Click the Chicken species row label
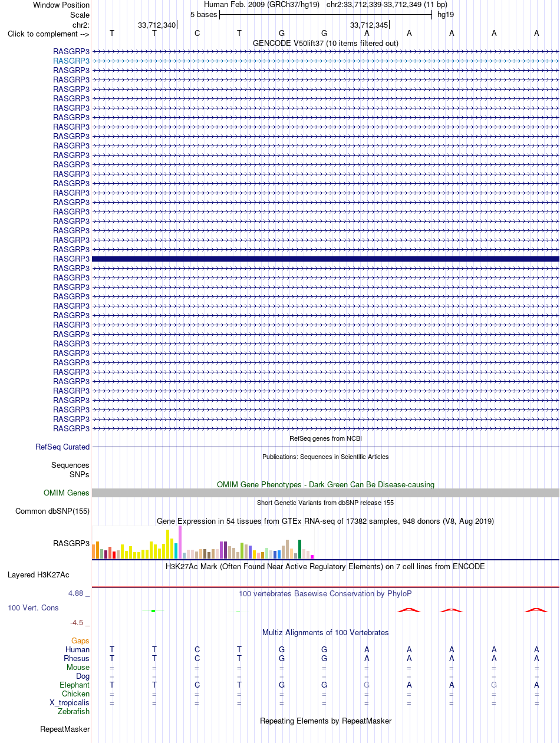560x743 pixels. coord(75,694)
